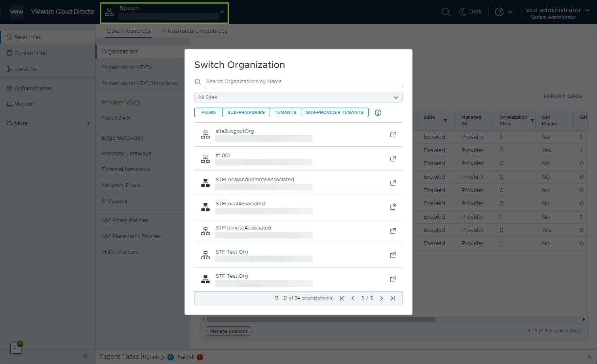Open site2LogoutOrg in new tab icon
Screen dimensions: 597x364
point(393,135)
